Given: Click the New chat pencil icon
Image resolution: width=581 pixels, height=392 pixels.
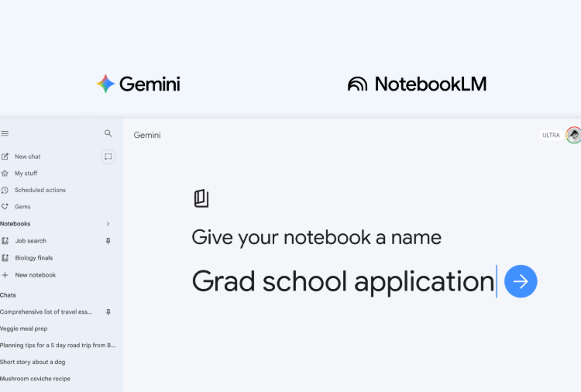Looking at the screenshot, I should coord(5,156).
